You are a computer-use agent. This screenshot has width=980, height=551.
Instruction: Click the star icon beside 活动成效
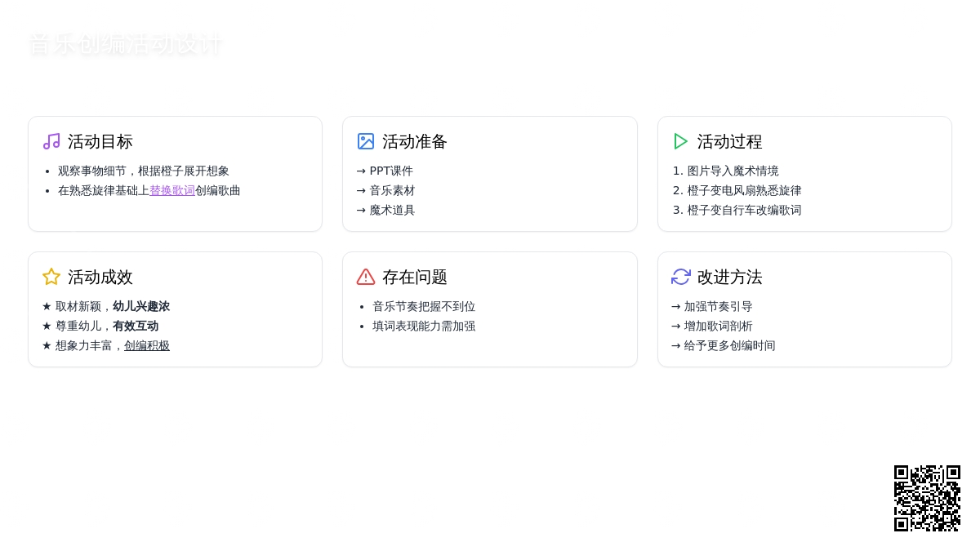51,277
